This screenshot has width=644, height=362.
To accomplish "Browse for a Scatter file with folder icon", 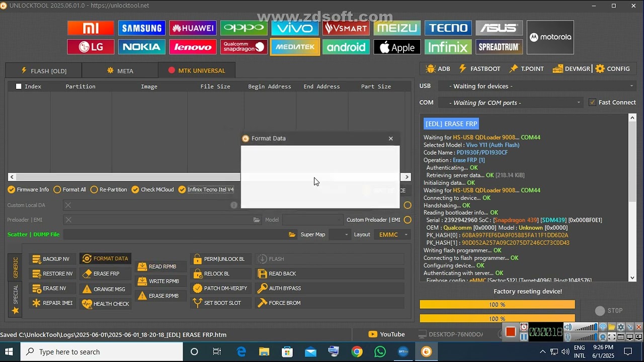I will (292, 234).
